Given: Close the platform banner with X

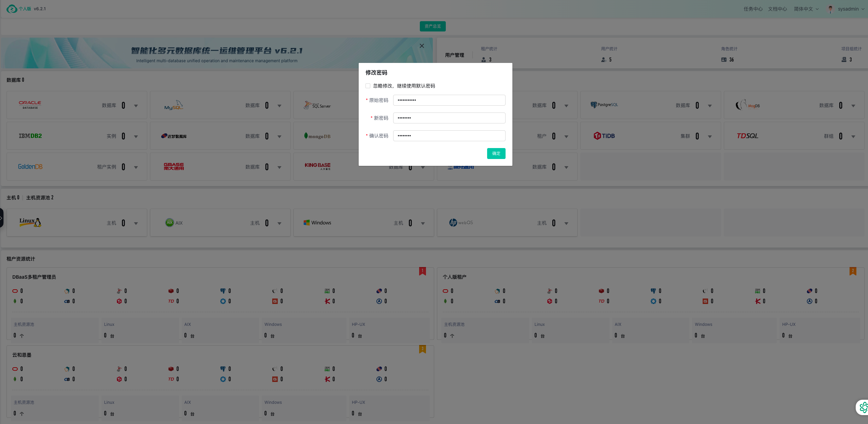Looking at the screenshot, I should tap(422, 46).
